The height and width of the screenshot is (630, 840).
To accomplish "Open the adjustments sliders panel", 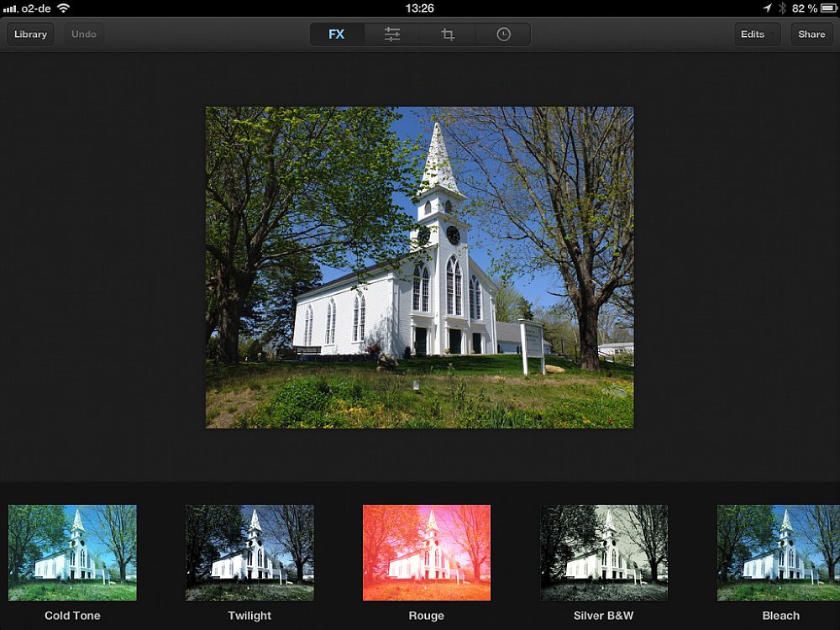I will (x=392, y=34).
